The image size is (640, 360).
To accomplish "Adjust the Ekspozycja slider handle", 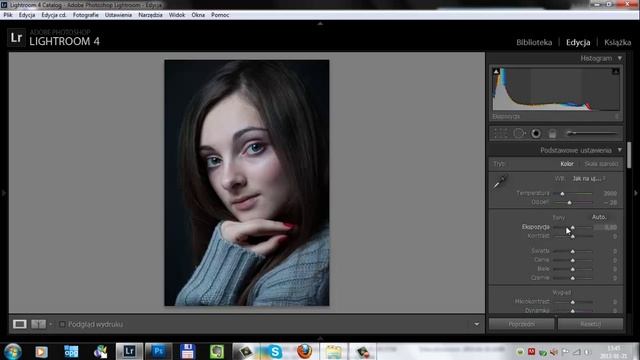I will point(573,227).
